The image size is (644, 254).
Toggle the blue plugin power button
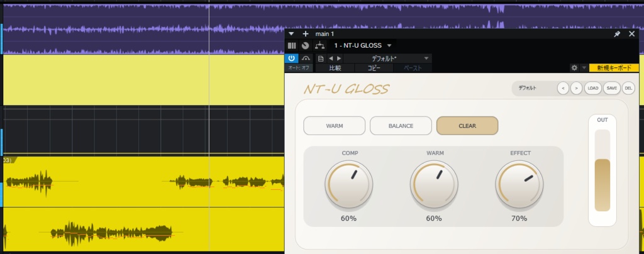(291, 58)
